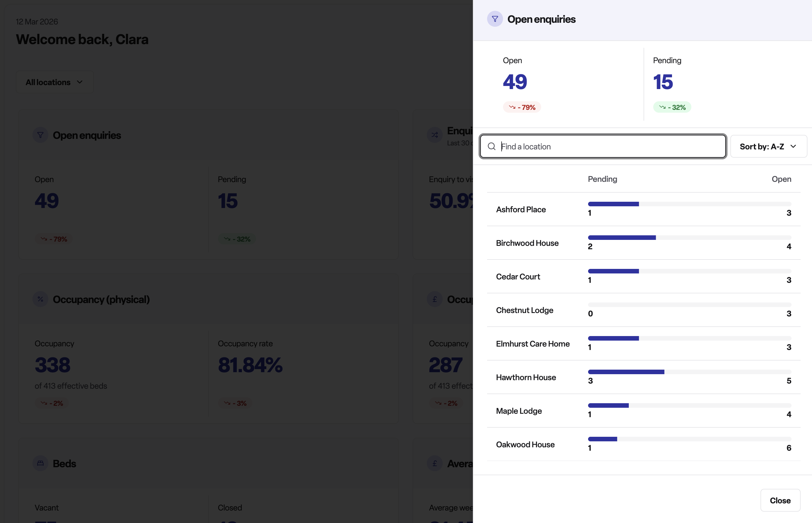Click the shuffle icon on the Enquiry card
This screenshot has height=523, width=812.
coord(434,135)
